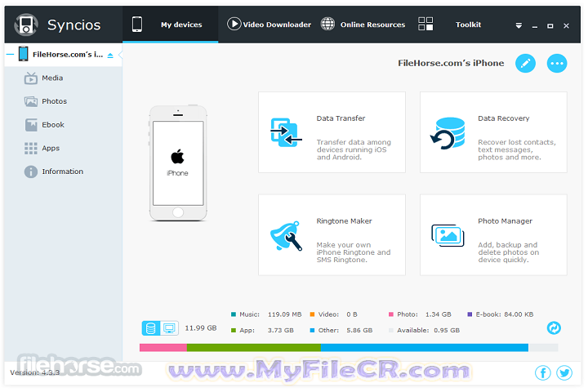The image size is (588, 392).
Task: Open Online Resources tab
Action: pos(363,24)
